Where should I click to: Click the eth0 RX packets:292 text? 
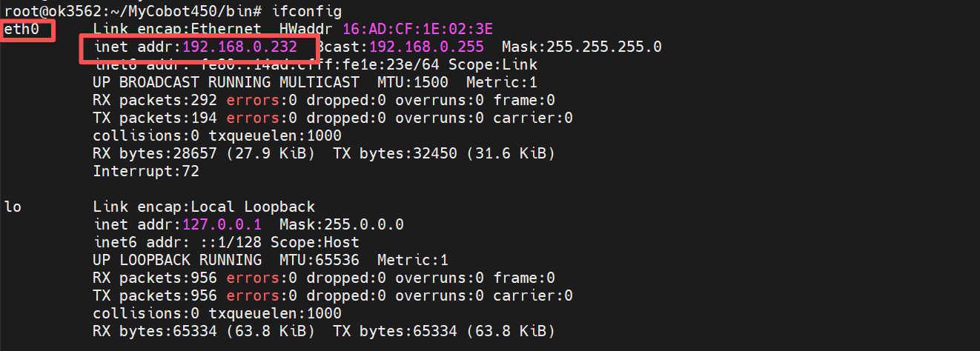(x=155, y=101)
